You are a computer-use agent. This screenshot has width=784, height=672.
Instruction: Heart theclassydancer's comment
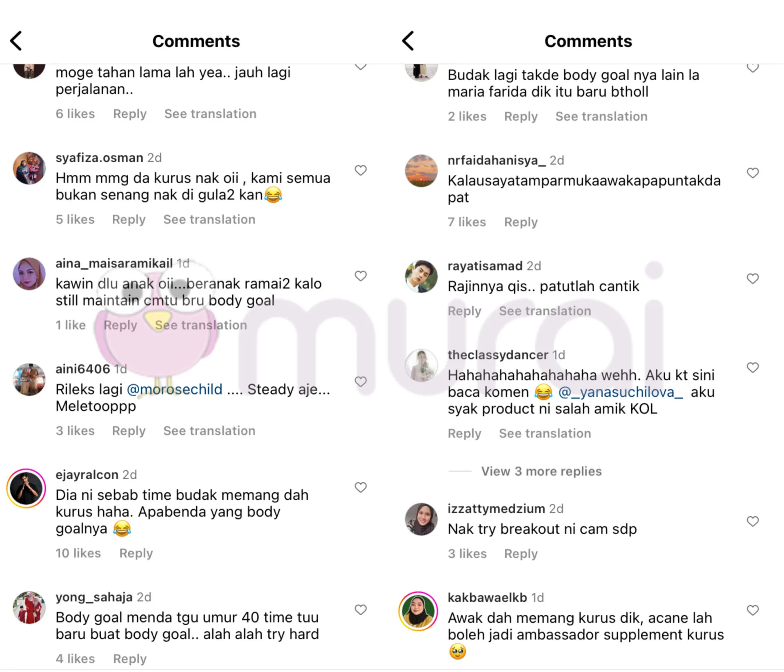click(x=753, y=368)
